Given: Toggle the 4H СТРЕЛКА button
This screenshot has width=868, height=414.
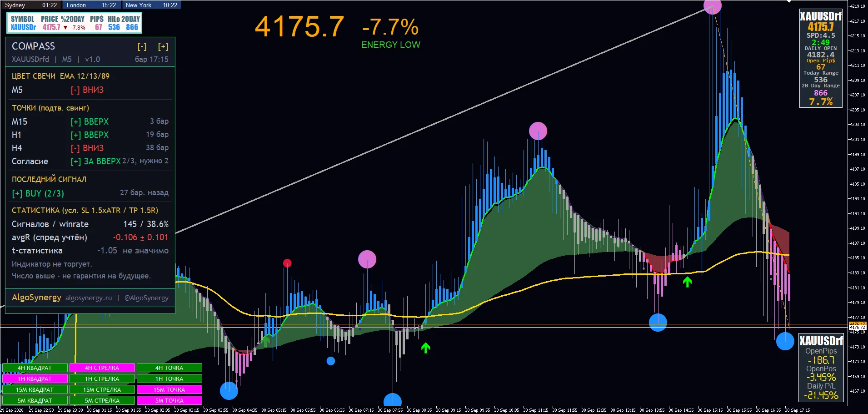Looking at the screenshot, I should point(102,368).
